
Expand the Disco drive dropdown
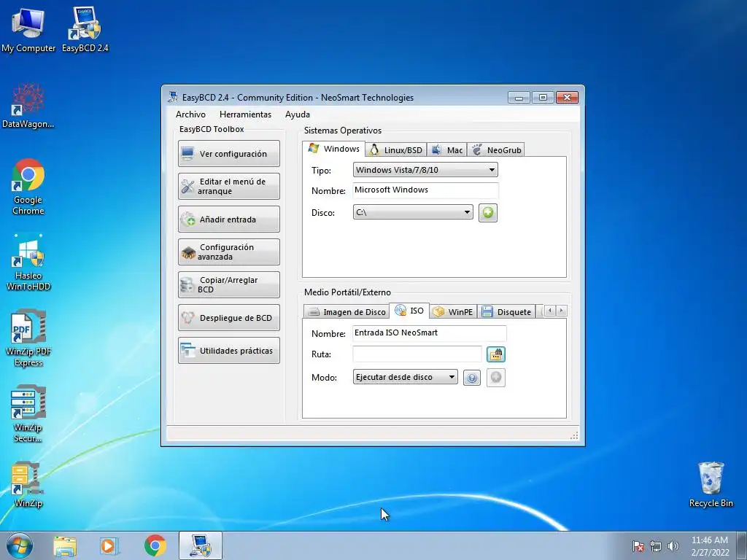[x=413, y=212]
